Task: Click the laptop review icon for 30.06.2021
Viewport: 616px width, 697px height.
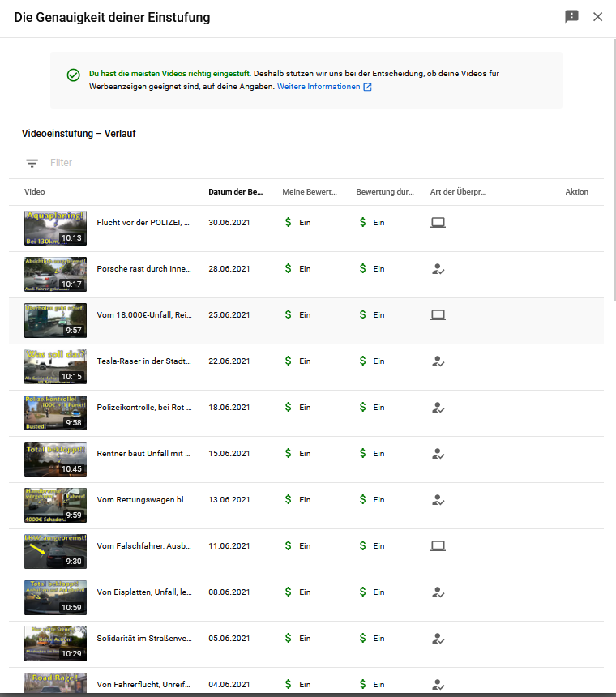Action: [438, 222]
